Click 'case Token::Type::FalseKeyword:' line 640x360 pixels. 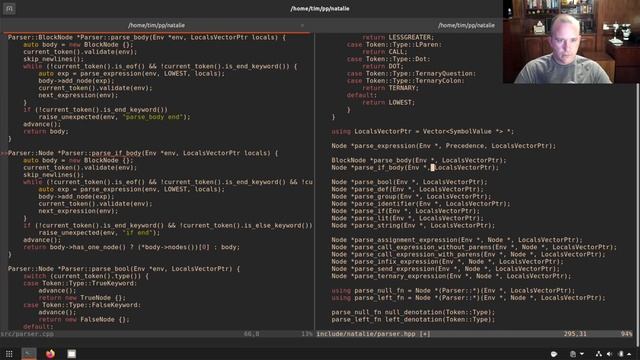coord(82,305)
